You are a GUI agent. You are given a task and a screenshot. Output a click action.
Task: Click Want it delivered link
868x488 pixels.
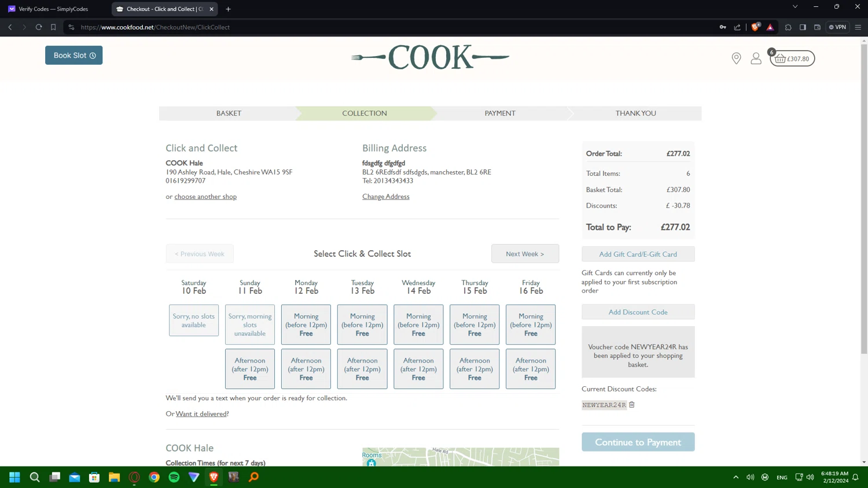pyautogui.click(x=201, y=414)
